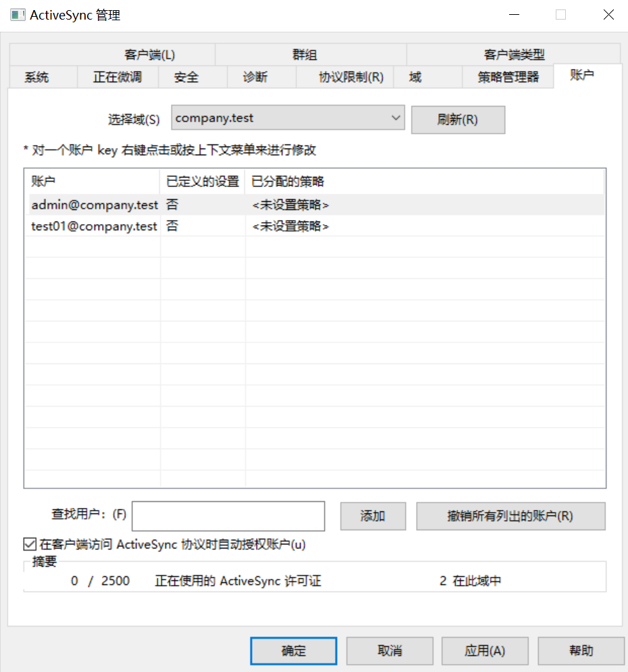Click the 2500 license count in 摘要
Image resolution: width=628 pixels, height=672 pixels.
click(x=115, y=581)
